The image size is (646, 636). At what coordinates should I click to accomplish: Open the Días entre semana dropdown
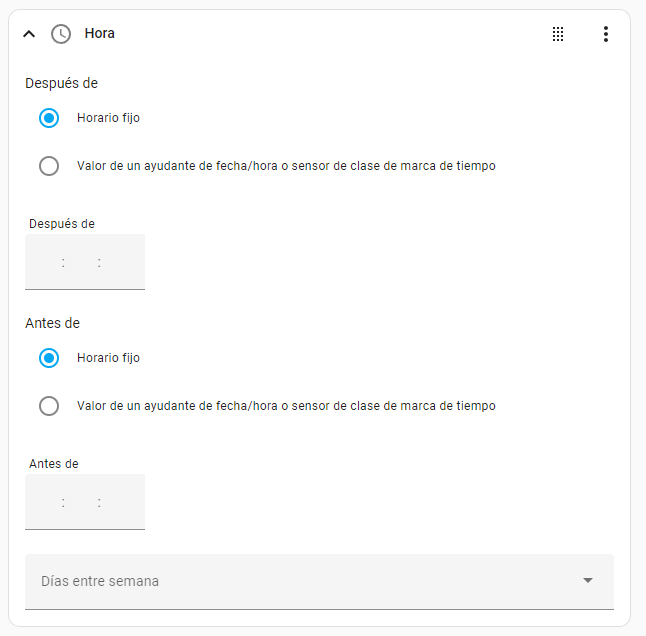[300, 581]
